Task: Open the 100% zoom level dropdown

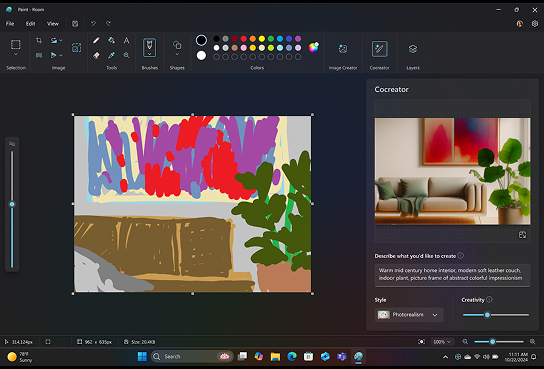Action: (x=442, y=342)
